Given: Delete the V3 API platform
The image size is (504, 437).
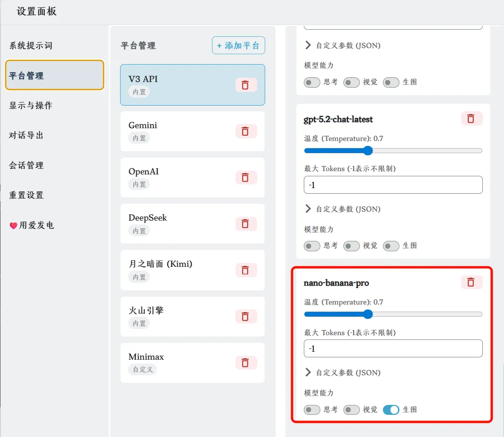Looking at the screenshot, I should pos(246,85).
